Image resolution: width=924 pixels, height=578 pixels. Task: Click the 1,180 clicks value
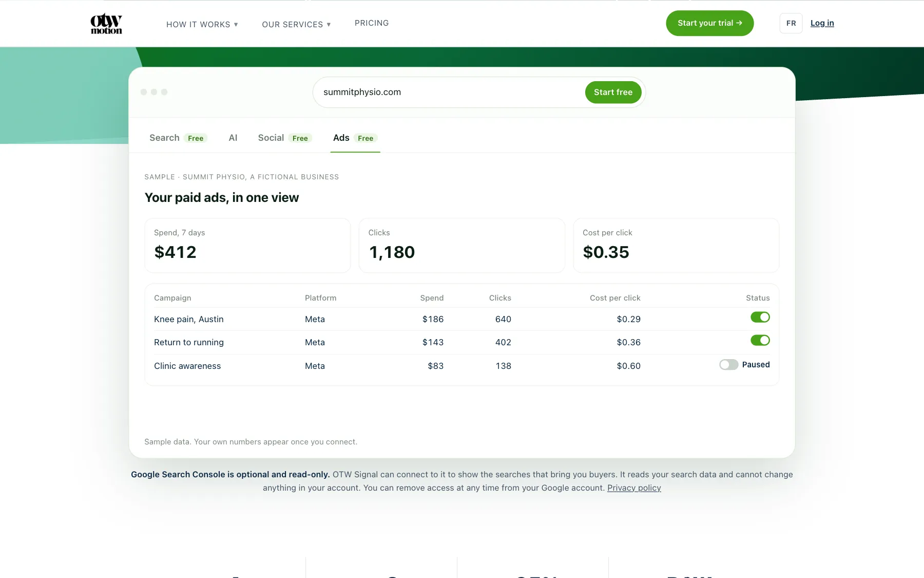pos(392,252)
